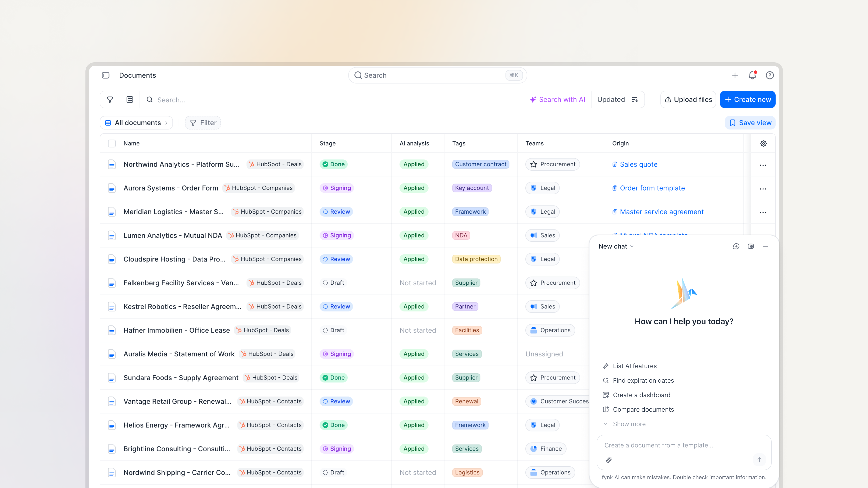Select List AI features suggestion

click(x=630, y=366)
